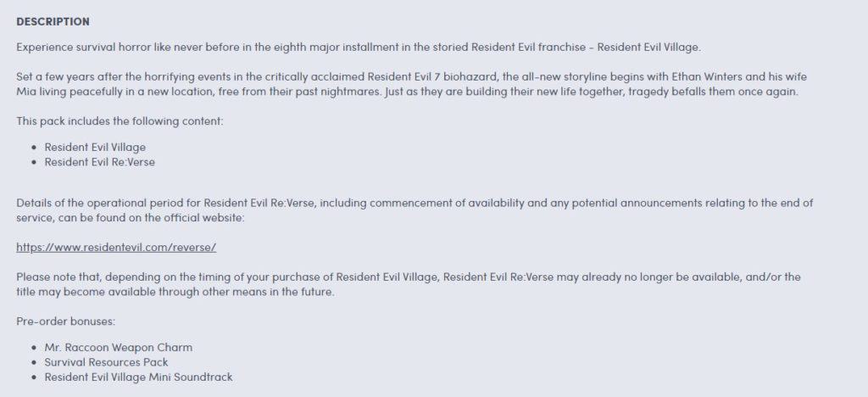Click the bullet dot before Survival Resources Pack
Screen dimensions: 868x397
coord(34,363)
